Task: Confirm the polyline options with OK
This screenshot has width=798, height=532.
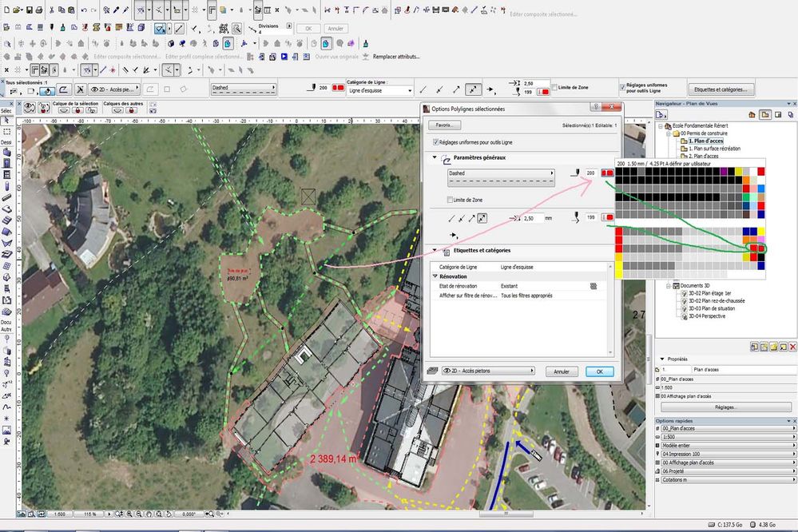Action: [599, 370]
